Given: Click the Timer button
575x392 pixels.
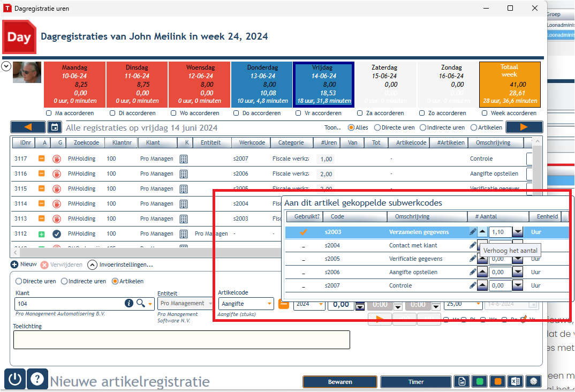Looking at the screenshot, I should (x=416, y=382).
